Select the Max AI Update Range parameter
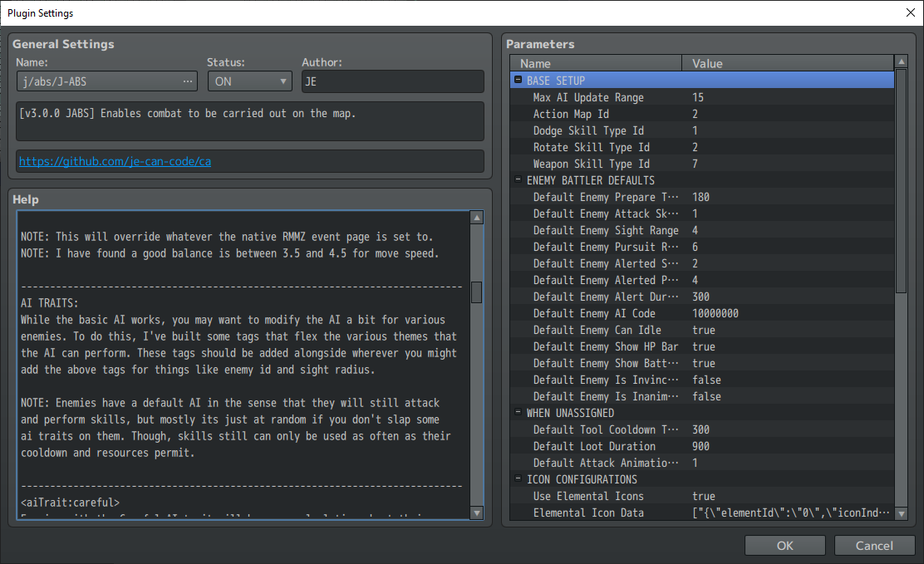 point(702,97)
